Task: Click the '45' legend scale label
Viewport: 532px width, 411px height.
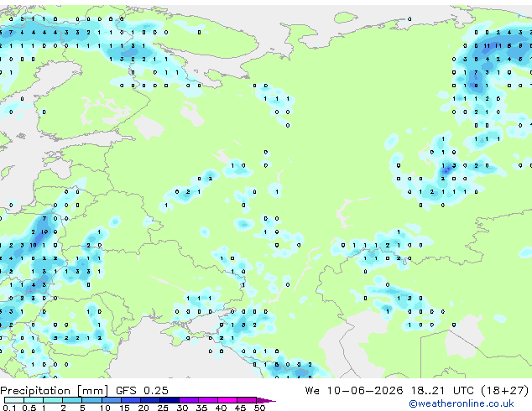Action: (240, 408)
